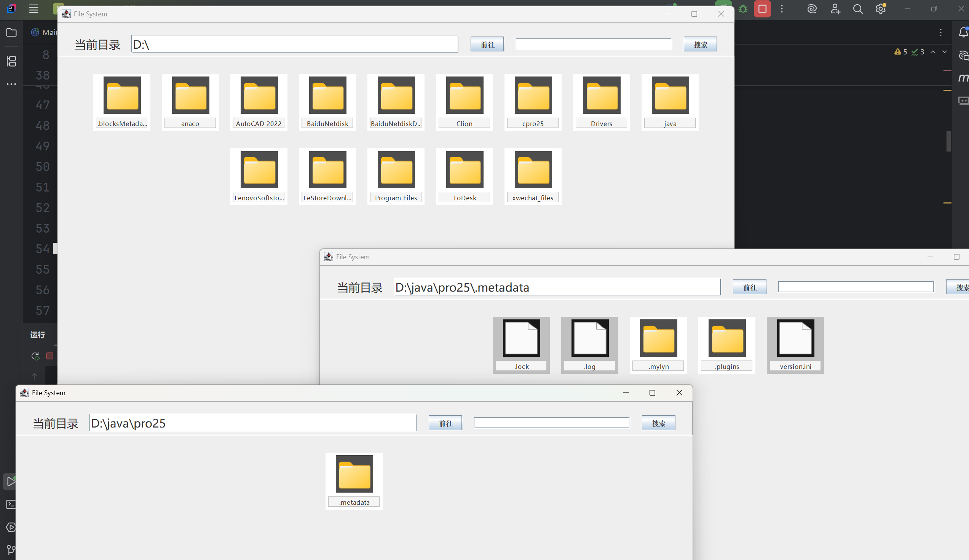Click the red Stop button in IDE toolbar
This screenshot has height=560, width=969.
(762, 9)
